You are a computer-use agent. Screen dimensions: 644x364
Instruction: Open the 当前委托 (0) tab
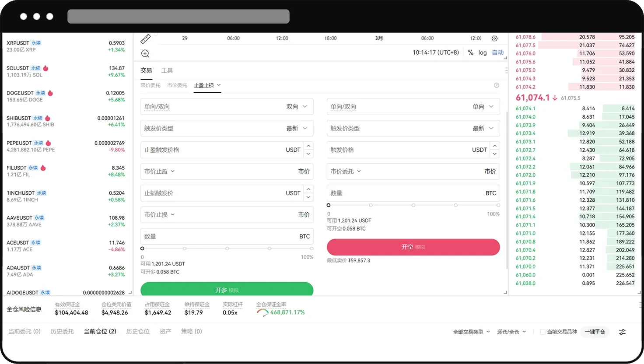point(24,332)
